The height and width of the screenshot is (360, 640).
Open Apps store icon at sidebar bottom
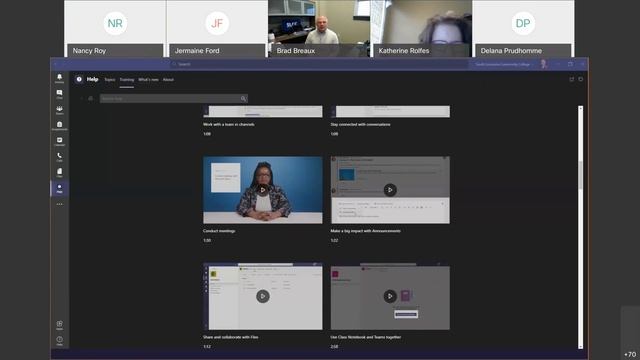click(60, 325)
